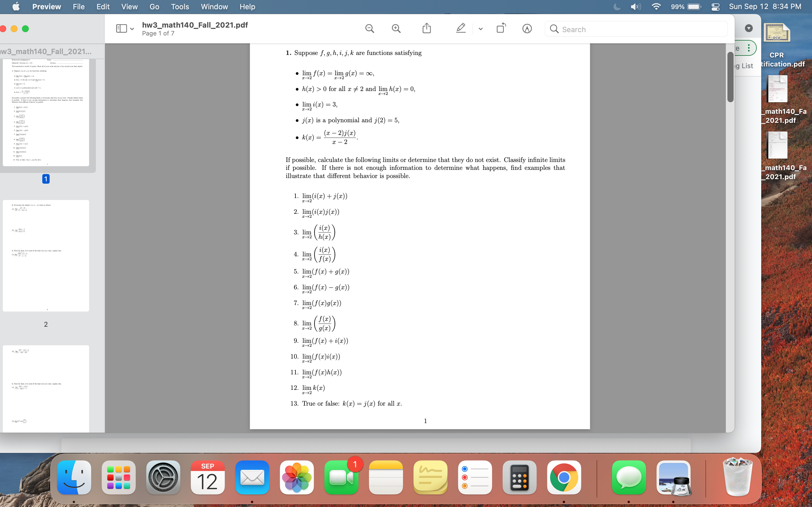The height and width of the screenshot is (507, 812).
Task: Toggle Do Not Disturb moon icon
Action: click(x=617, y=6)
